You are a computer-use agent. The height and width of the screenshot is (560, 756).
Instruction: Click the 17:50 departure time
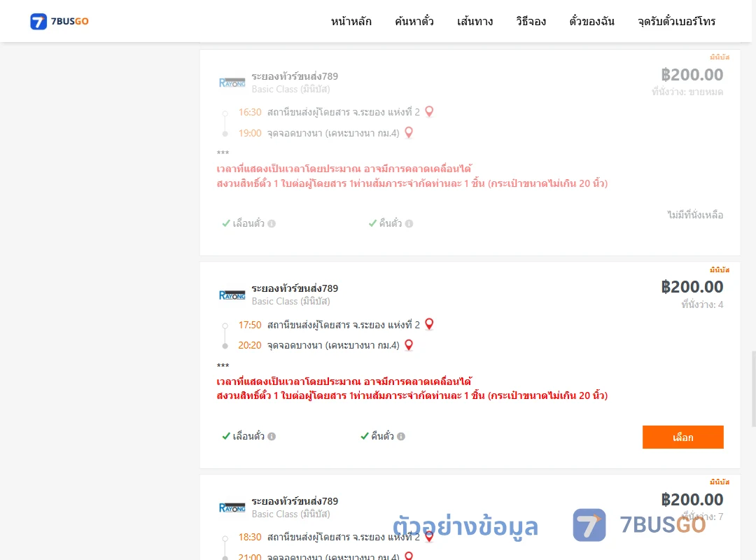tap(250, 325)
